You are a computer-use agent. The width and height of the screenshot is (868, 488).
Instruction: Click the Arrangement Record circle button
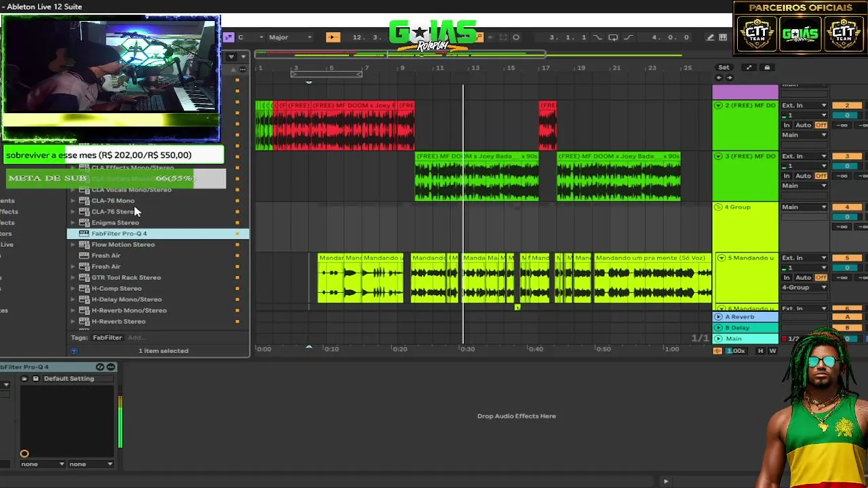click(516, 37)
